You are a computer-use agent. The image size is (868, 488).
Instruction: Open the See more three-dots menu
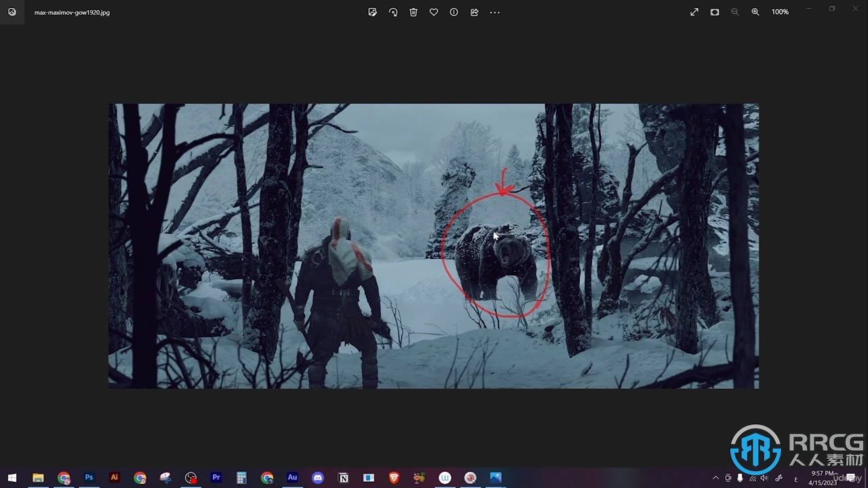[x=494, y=12]
